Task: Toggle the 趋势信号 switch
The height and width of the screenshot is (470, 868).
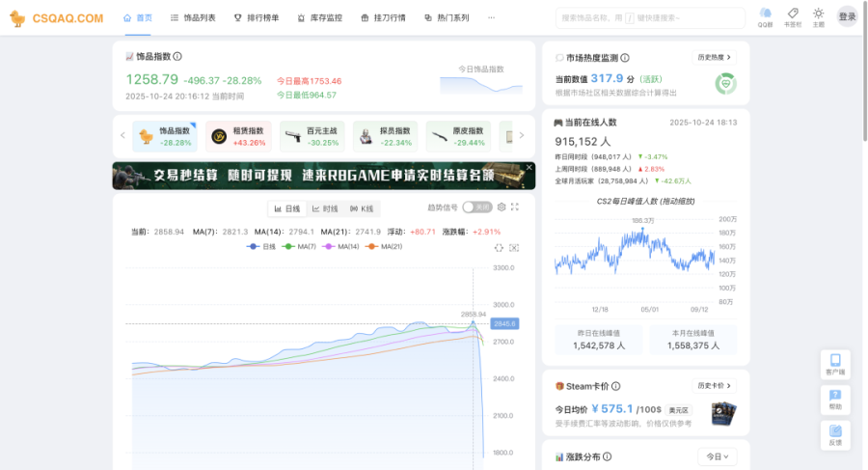Action: point(476,207)
